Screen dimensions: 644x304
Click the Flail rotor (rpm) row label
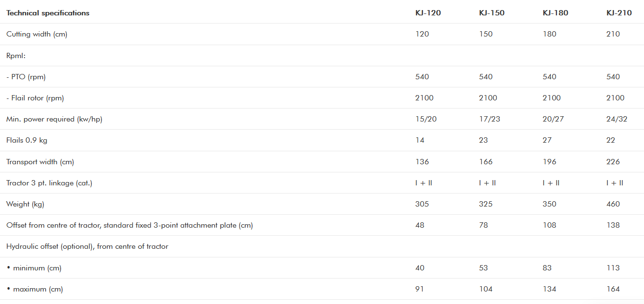click(35, 98)
